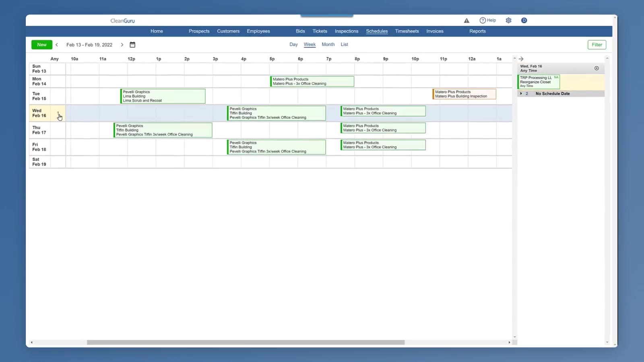The image size is (644, 362).
Task: Open the Help icon link
Action: pyautogui.click(x=487, y=21)
